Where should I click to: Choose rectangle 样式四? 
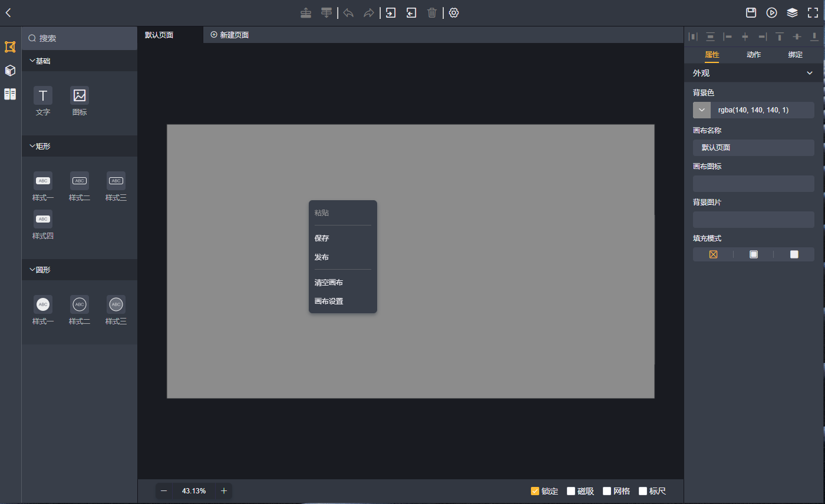pyautogui.click(x=43, y=224)
